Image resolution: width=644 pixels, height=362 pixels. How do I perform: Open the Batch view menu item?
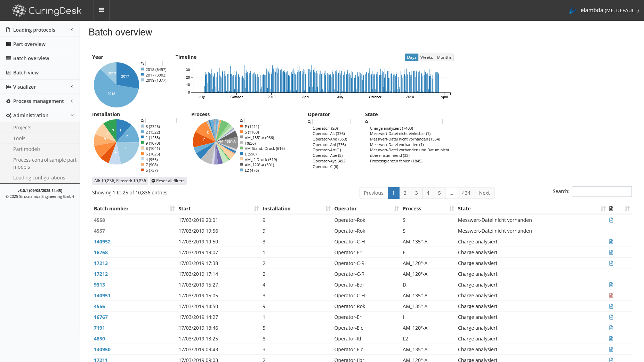pyautogui.click(x=26, y=73)
